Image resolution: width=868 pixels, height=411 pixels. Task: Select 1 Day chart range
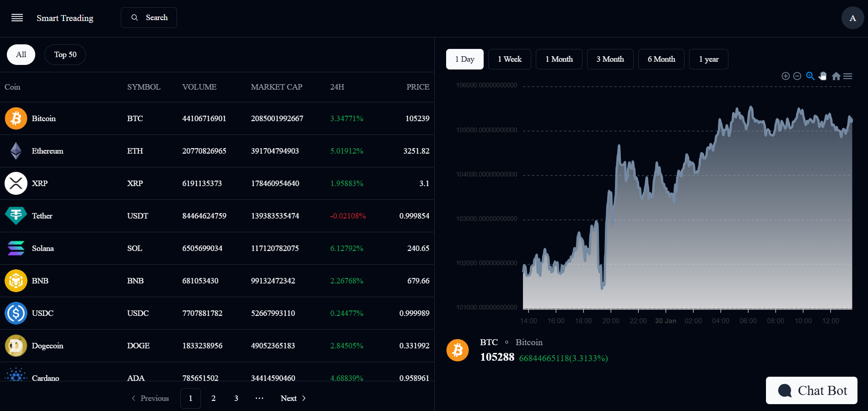pos(464,59)
